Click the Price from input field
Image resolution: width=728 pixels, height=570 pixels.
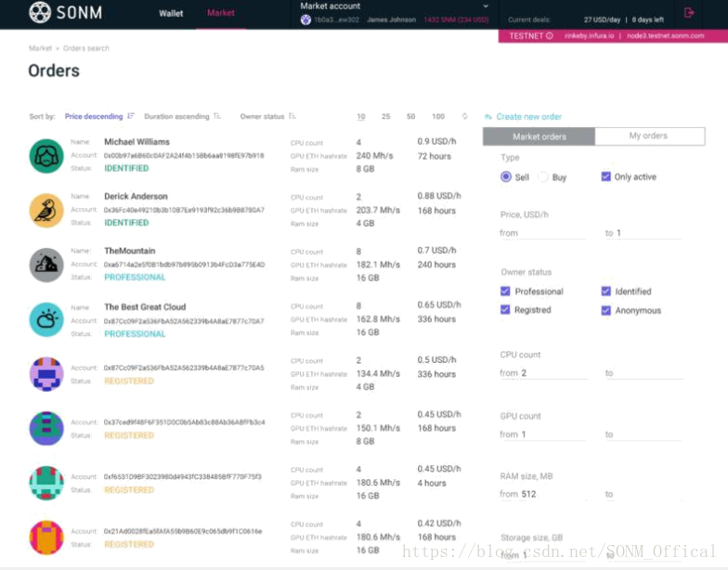click(542, 233)
